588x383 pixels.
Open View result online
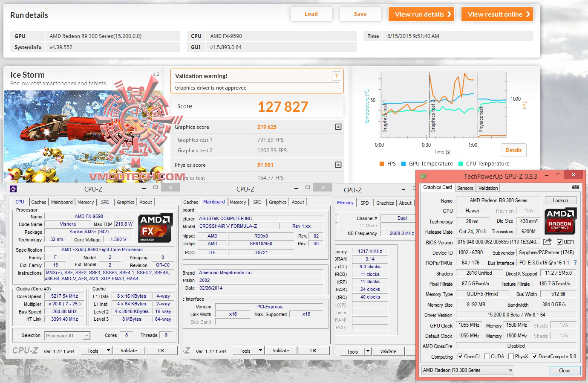click(497, 14)
